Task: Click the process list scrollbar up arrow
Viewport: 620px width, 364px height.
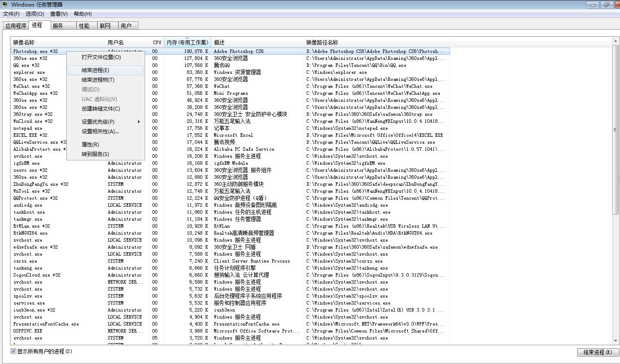Action: (616, 42)
